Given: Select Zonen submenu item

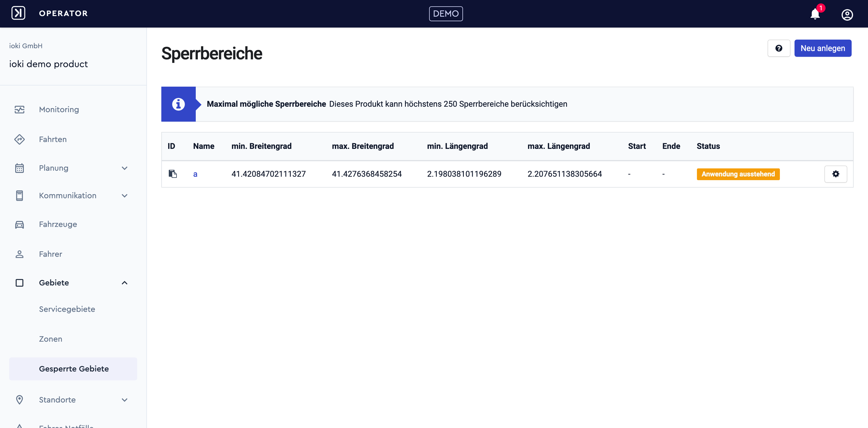Looking at the screenshot, I should (x=51, y=339).
